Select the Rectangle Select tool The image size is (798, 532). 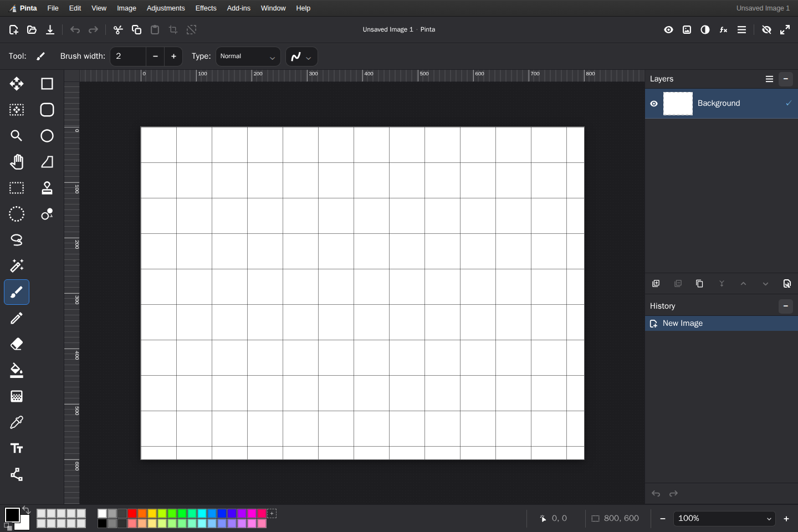pos(17,188)
